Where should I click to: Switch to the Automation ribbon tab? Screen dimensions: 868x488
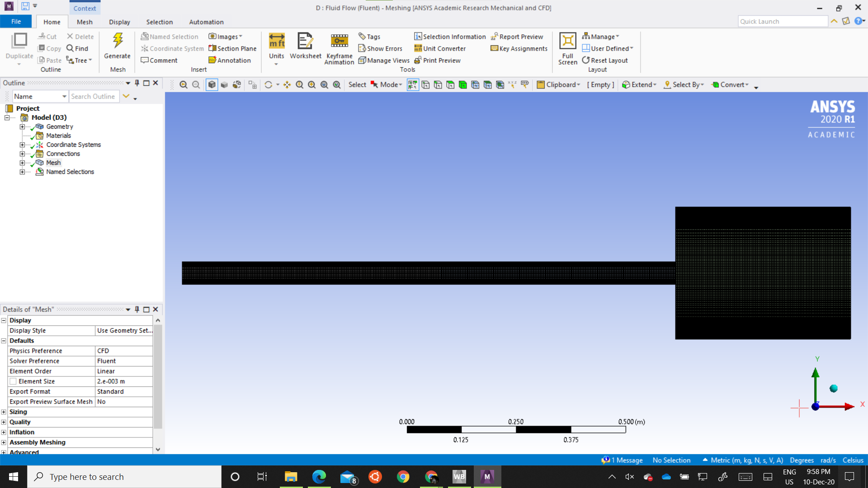click(206, 22)
